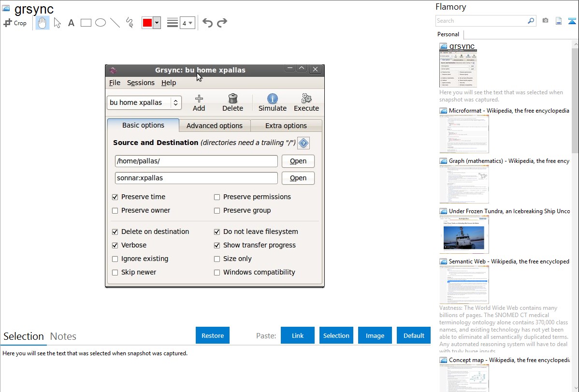Click the magnifier search icon in Flamory

pyautogui.click(x=531, y=21)
